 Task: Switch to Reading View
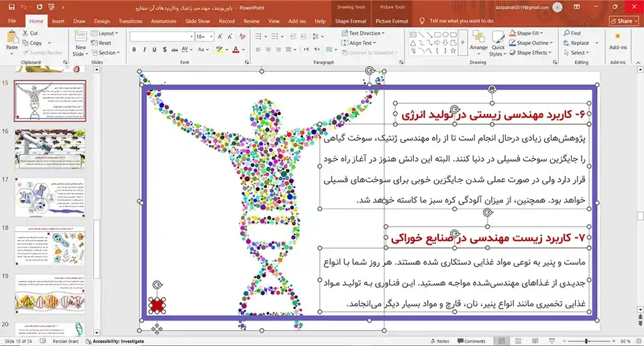(535, 341)
